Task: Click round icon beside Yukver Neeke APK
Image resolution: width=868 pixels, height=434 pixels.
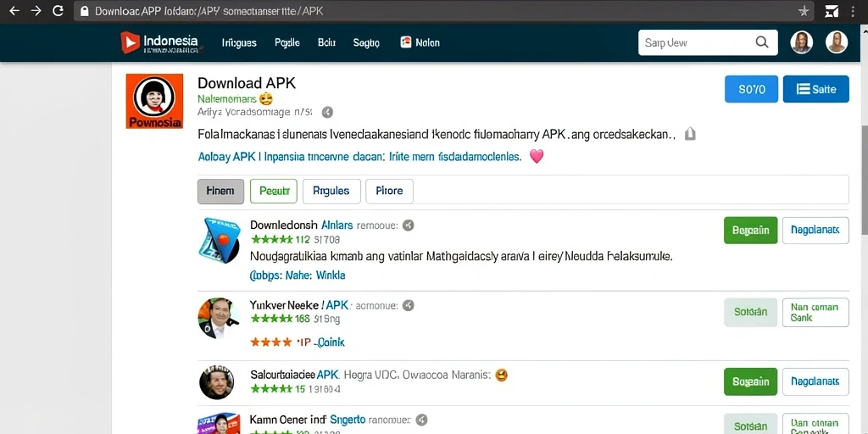Action: (408, 305)
